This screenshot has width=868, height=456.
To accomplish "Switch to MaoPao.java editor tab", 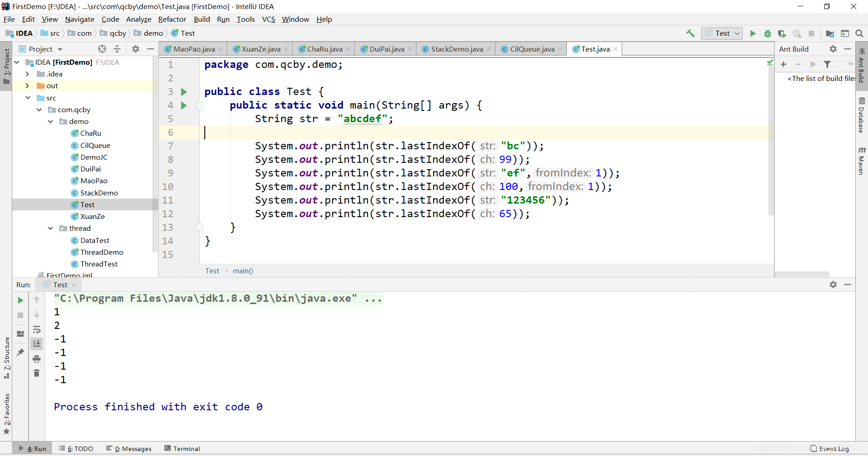I will [x=193, y=49].
